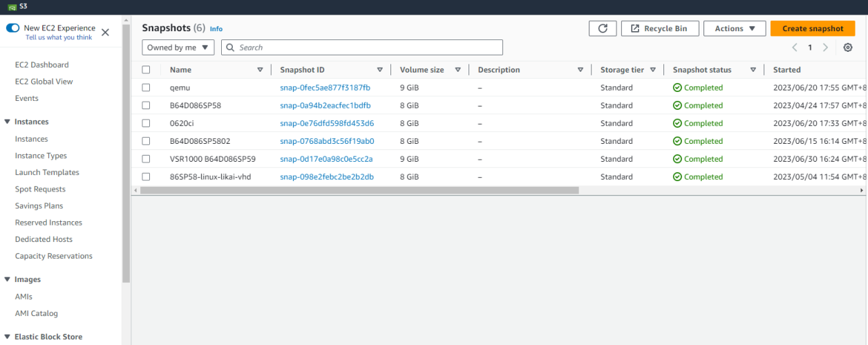Focus the snapshot Search field

click(362, 48)
